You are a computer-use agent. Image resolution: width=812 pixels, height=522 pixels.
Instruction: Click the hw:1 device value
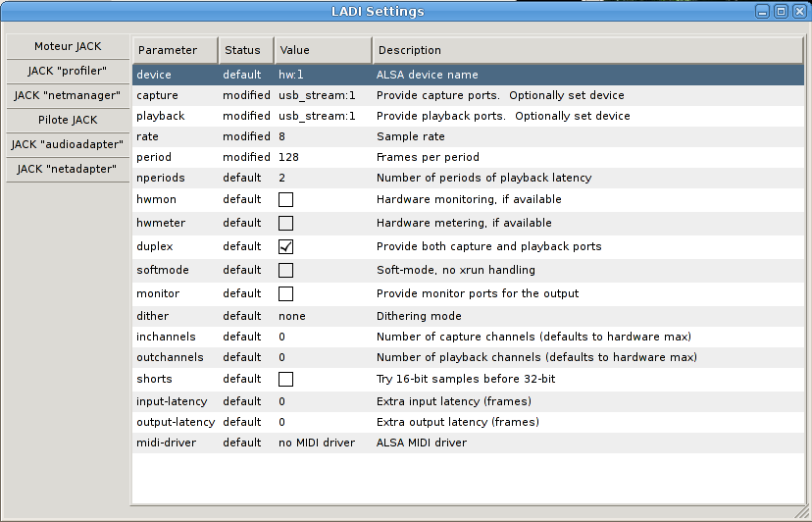[x=291, y=75]
